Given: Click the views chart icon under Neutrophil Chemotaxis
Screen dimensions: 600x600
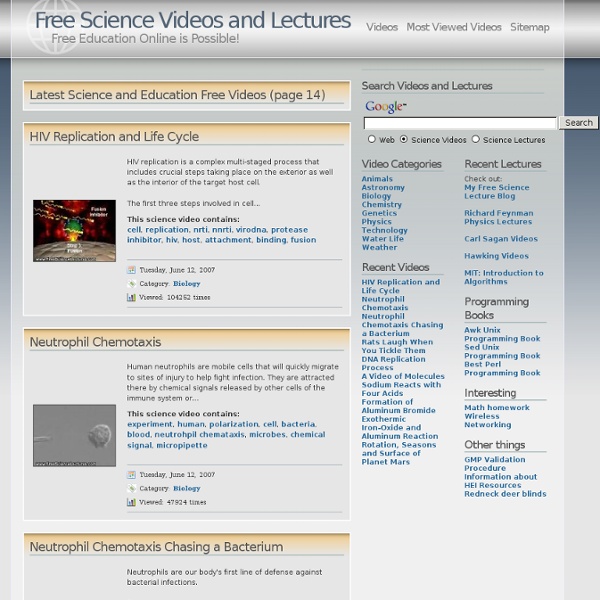Looking at the screenshot, I should [x=131, y=502].
